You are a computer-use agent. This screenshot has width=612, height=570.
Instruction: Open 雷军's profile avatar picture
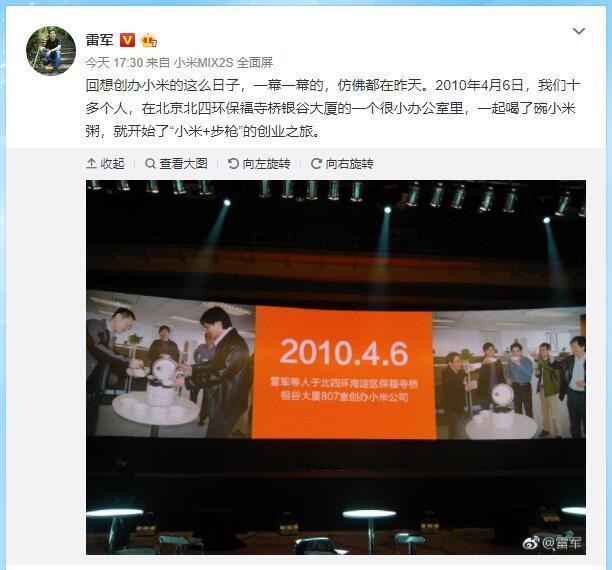51,50
